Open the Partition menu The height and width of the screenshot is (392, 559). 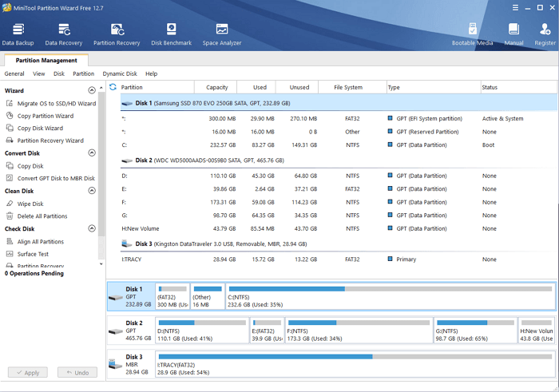coord(83,73)
